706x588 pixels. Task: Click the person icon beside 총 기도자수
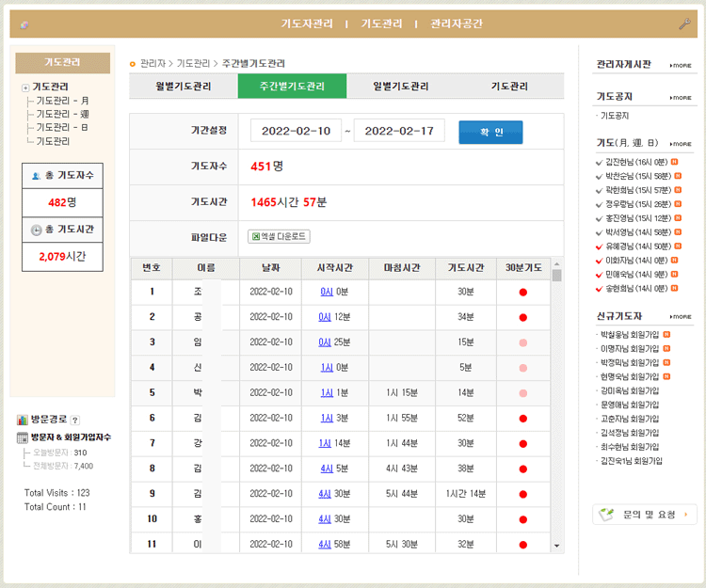point(37,176)
